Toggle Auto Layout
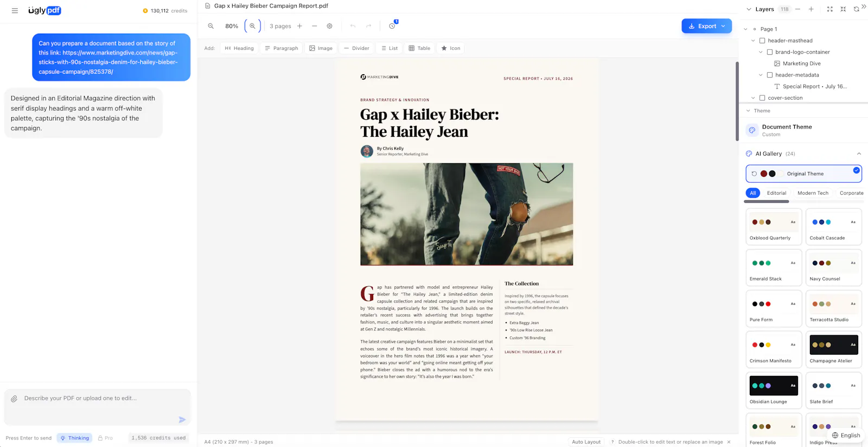The width and height of the screenshot is (868, 447). (x=586, y=442)
